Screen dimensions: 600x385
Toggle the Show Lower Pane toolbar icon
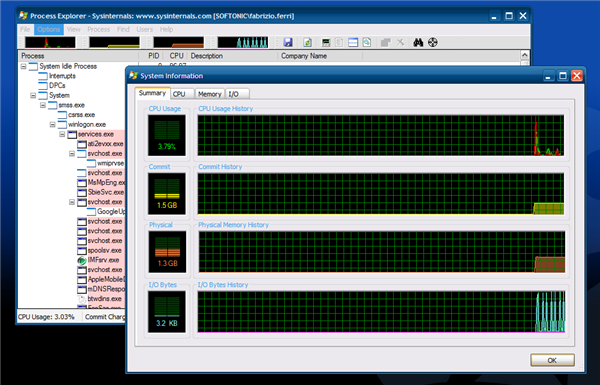pos(353,42)
